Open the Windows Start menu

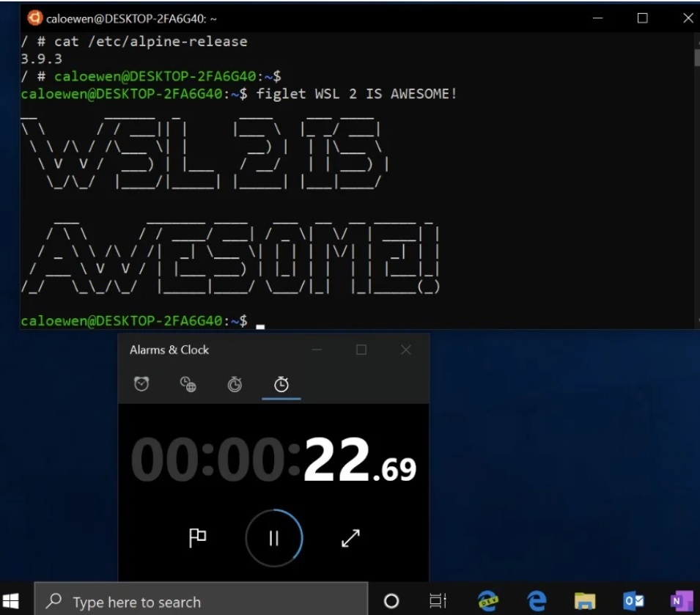point(10,601)
